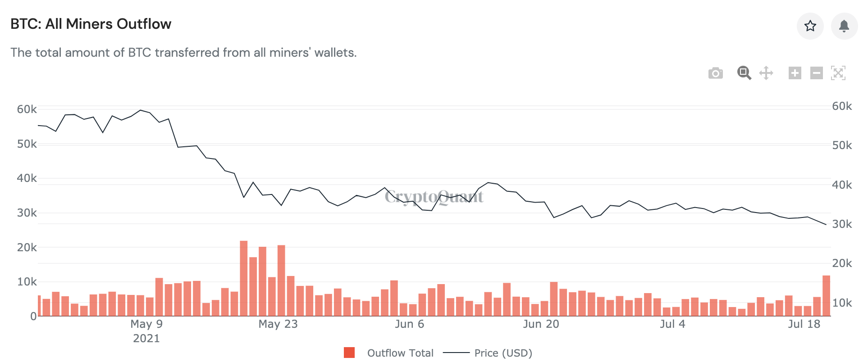The image size is (868, 362).
Task: Click the Jun 6 x-axis label
Action: pyautogui.click(x=410, y=324)
